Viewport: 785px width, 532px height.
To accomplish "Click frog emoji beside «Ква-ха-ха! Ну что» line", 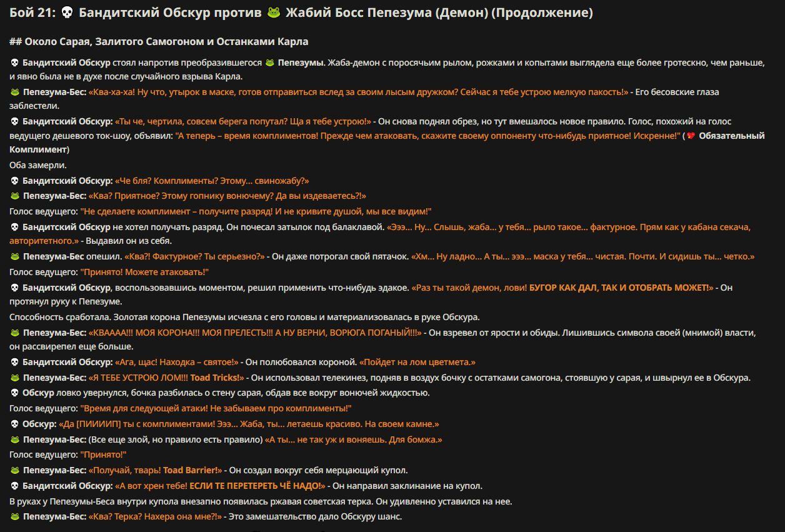I will 15,92.
